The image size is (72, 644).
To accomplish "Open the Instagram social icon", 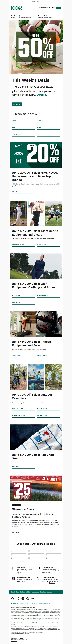I will pos(23,598).
